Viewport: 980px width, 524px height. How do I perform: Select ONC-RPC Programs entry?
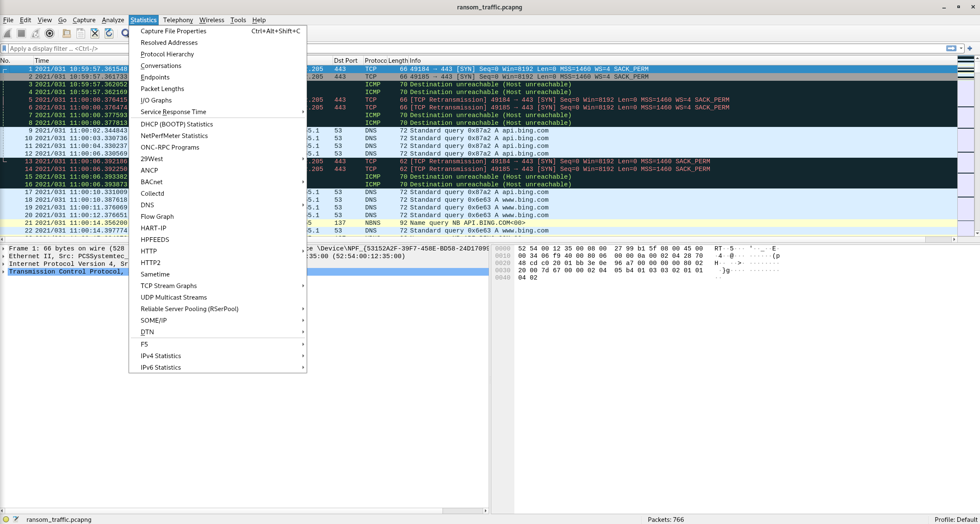218,147
